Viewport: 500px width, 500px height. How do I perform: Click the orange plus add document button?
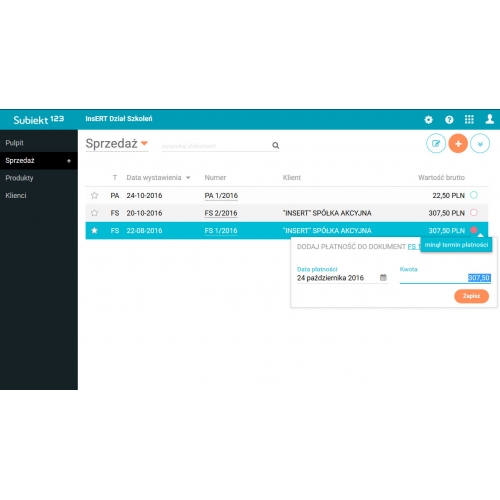[x=458, y=144]
